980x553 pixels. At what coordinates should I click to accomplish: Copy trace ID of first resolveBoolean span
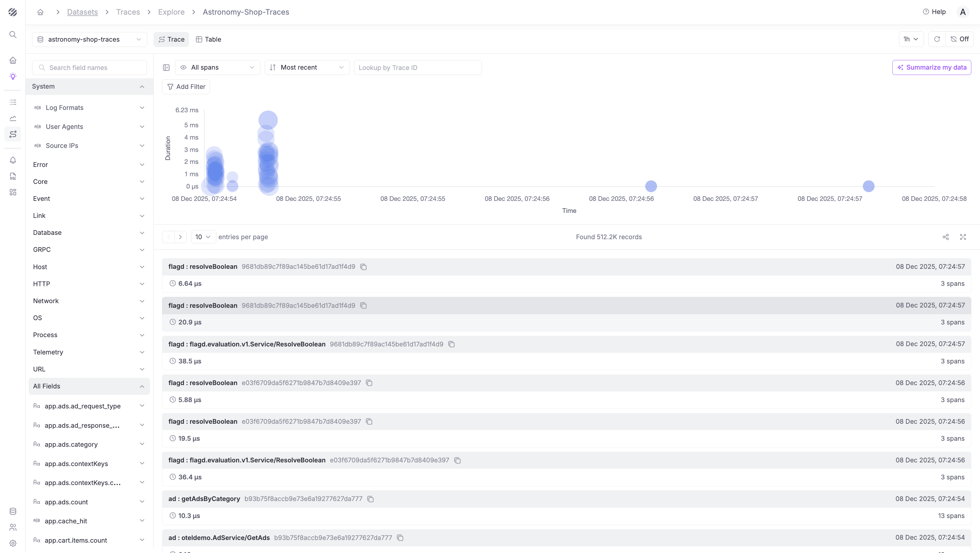363,267
